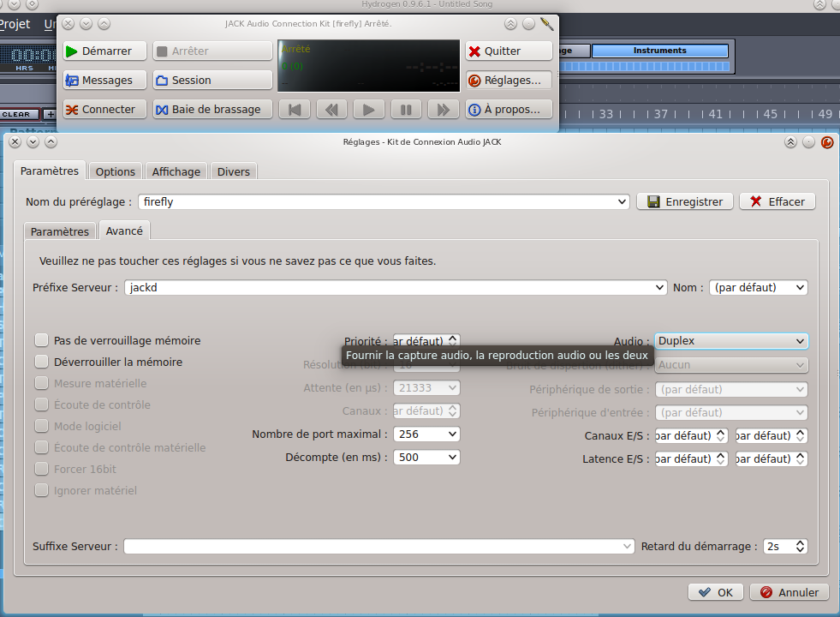Save preset with Enregistrer
840x617 pixels.
coord(685,201)
